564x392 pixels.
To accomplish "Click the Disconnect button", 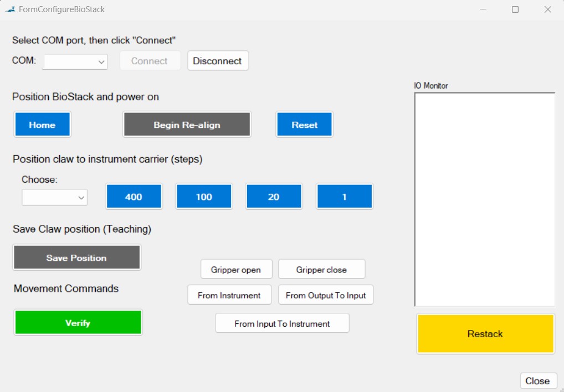I will click(218, 61).
